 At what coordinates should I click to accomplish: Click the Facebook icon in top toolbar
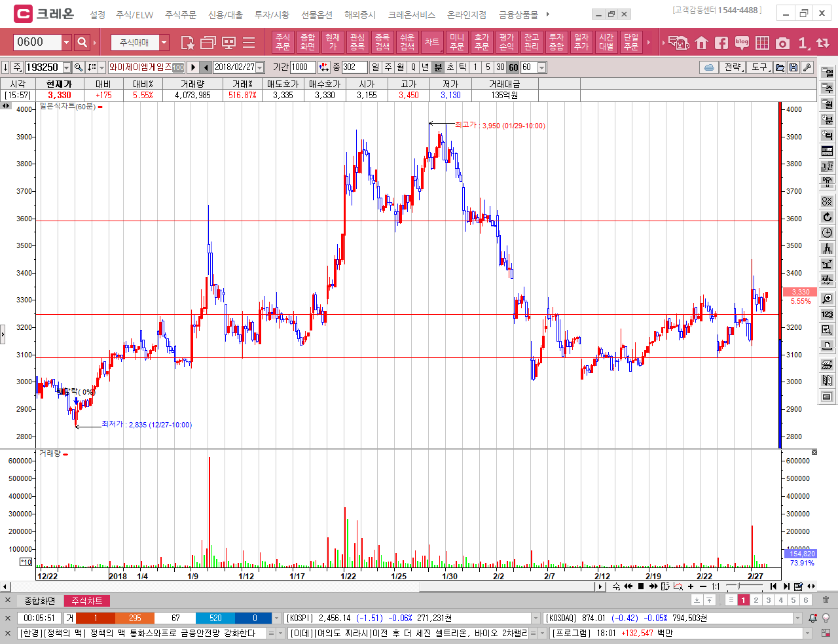click(x=721, y=43)
